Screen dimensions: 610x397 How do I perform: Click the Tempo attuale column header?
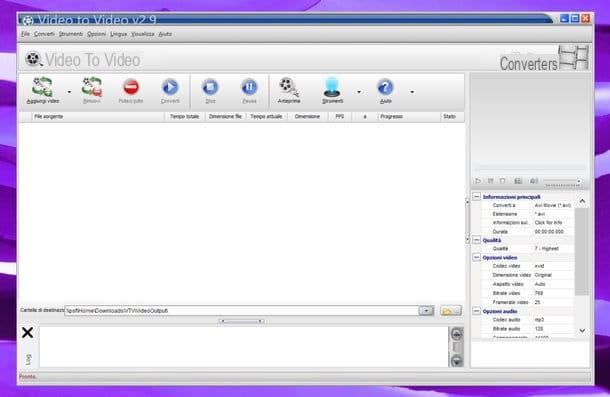click(x=266, y=116)
